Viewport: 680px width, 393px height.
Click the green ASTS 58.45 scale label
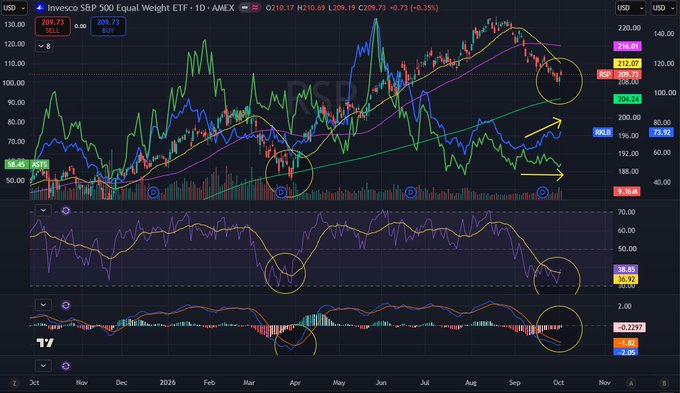(x=27, y=164)
